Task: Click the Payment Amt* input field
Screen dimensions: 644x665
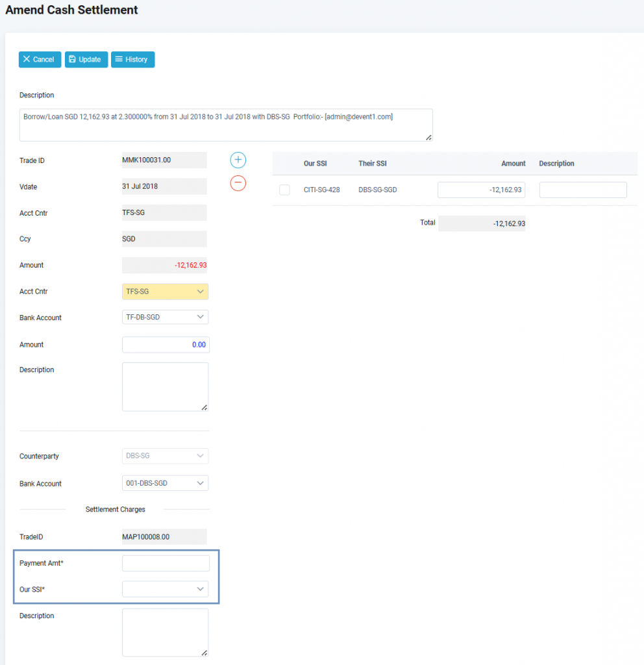Action: tap(166, 563)
